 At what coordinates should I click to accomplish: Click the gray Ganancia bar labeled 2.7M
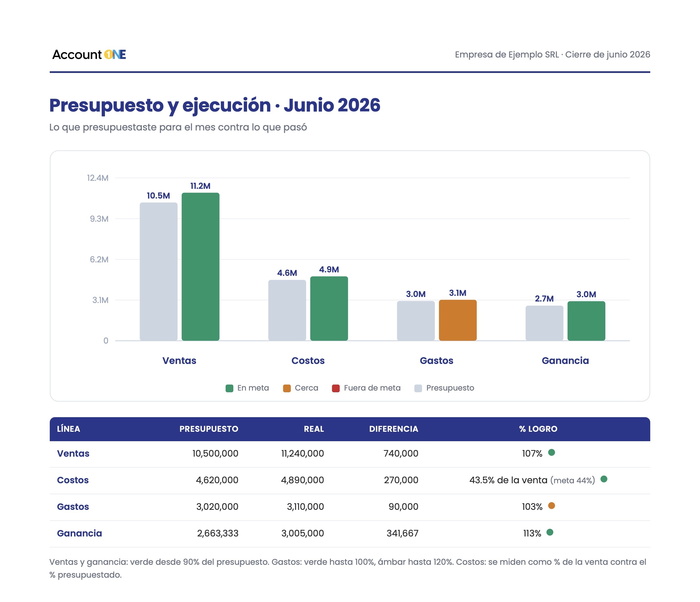click(545, 323)
